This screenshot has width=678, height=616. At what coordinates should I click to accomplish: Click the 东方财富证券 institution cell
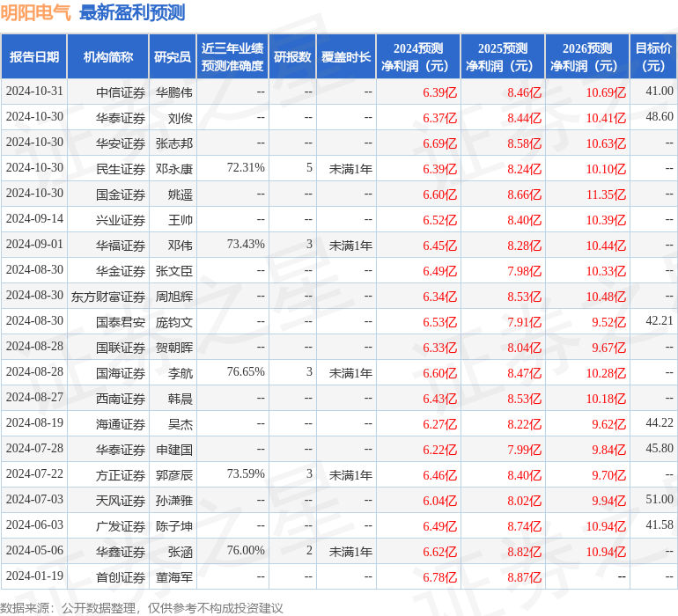(108, 297)
